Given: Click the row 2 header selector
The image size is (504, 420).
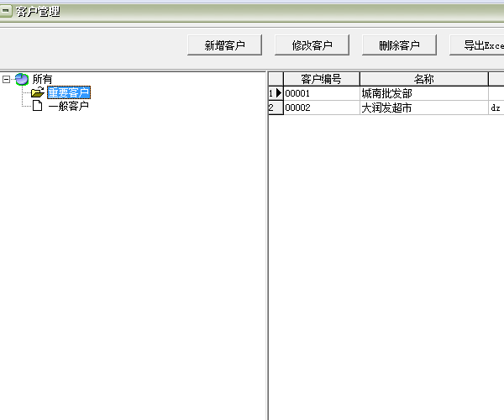Looking at the screenshot, I should [276, 108].
